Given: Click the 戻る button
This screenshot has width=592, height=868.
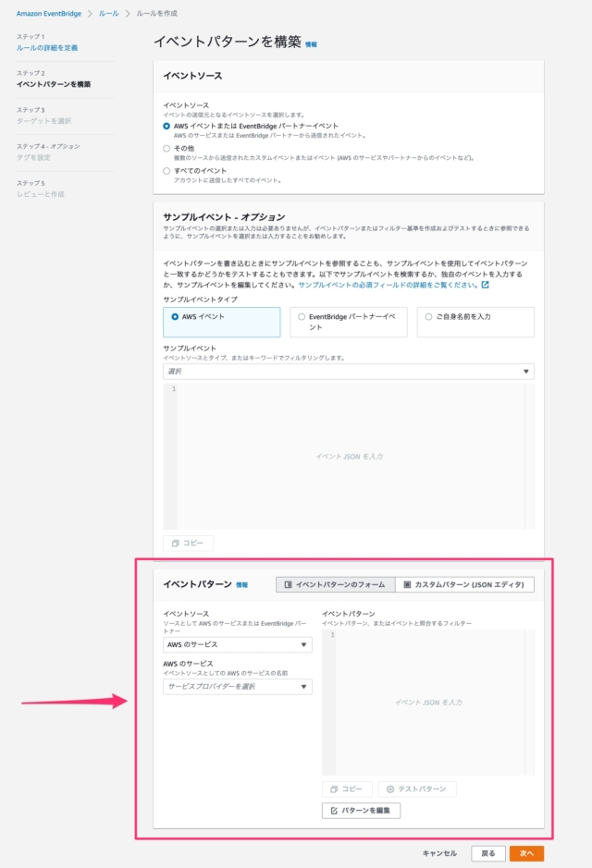Looking at the screenshot, I should click(x=487, y=853).
